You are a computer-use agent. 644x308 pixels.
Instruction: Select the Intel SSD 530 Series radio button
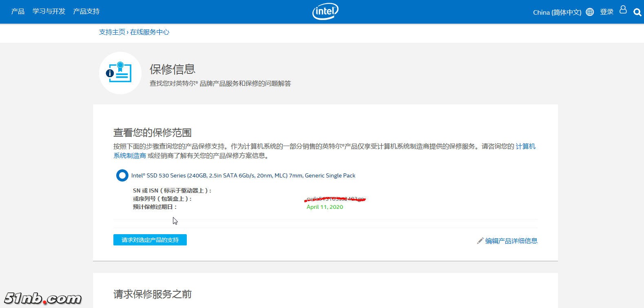(122, 175)
